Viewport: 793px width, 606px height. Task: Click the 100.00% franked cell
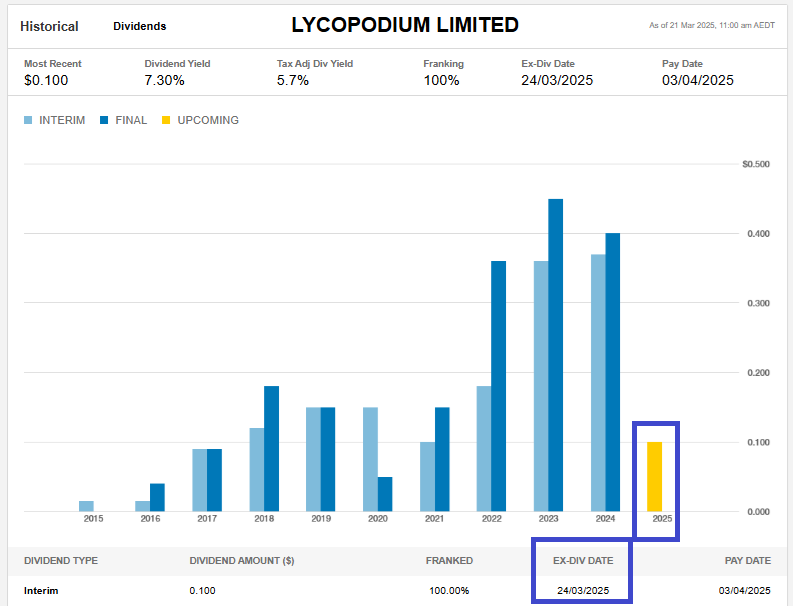coord(449,590)
